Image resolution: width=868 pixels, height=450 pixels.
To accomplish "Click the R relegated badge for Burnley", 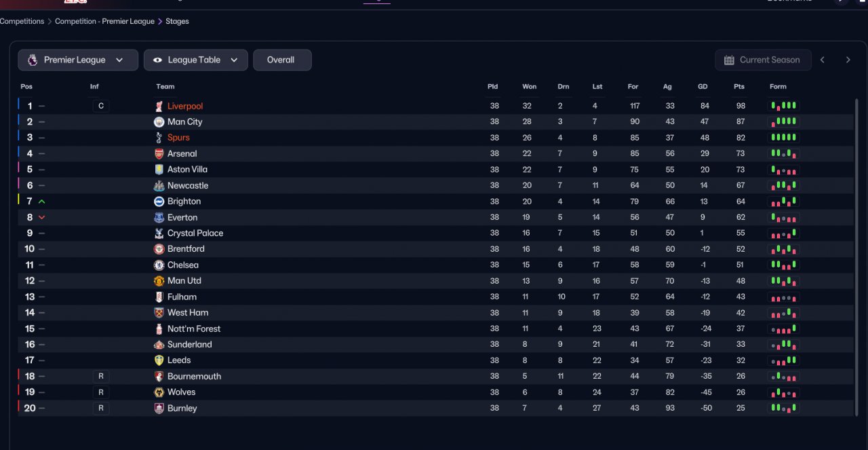I will tap(101, 408).
